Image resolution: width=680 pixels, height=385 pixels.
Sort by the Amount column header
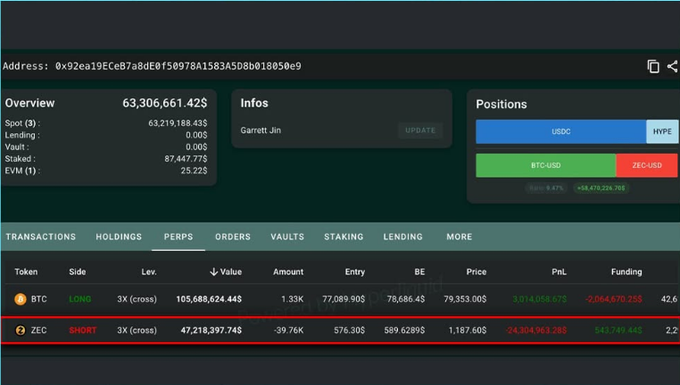pyautogui.click(x=288, y=272)
